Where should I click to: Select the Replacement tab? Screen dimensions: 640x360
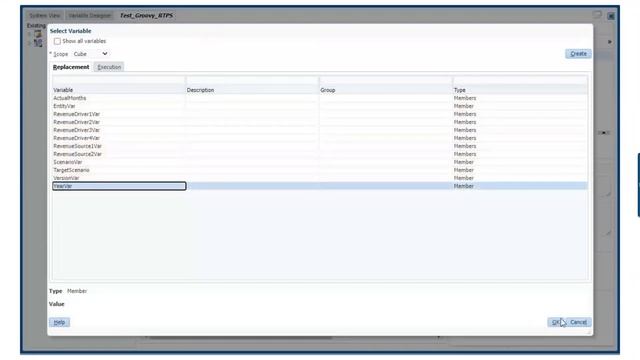click(x=71, y=67)
